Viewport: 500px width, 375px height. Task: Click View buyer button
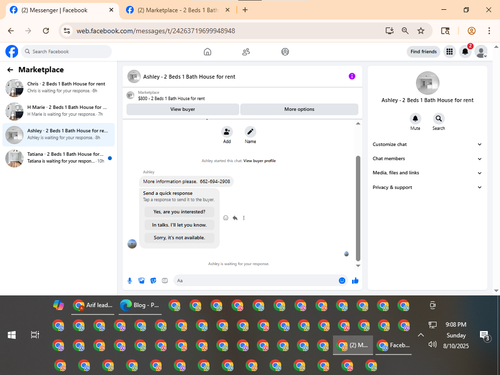point(183,109)
